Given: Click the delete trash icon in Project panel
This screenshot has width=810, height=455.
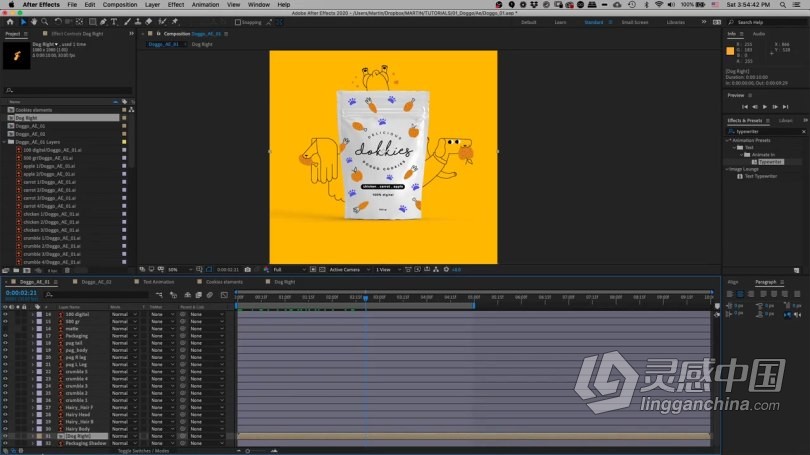Looking at the screenshot, I should [x=67, y=271].
